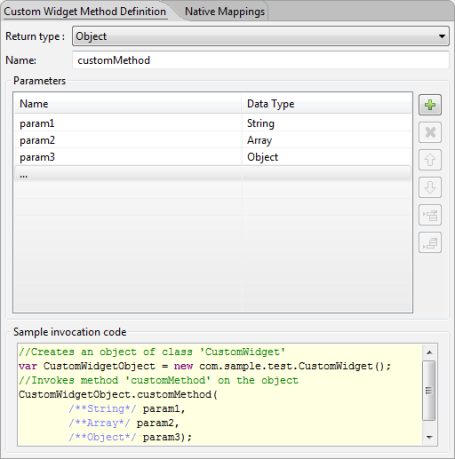
Task: Click sample code scrollbar up arrow
Action: click(x=429, y=352)
